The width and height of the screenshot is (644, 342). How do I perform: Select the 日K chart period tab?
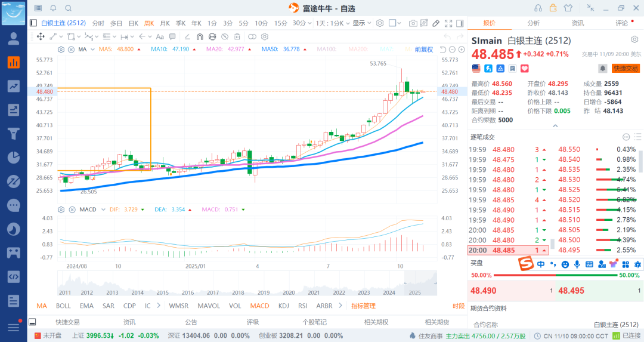click(133, 23)
